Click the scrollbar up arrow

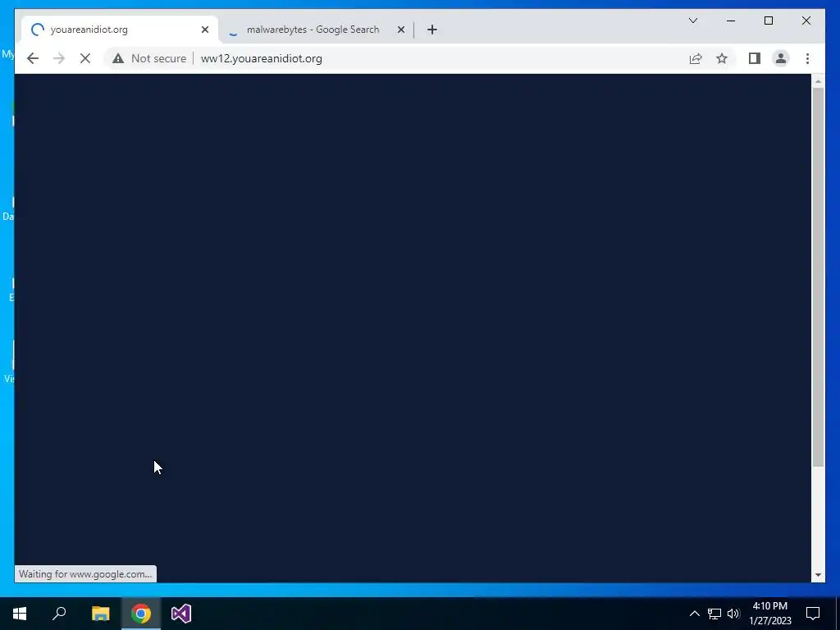tap(818, 81)
